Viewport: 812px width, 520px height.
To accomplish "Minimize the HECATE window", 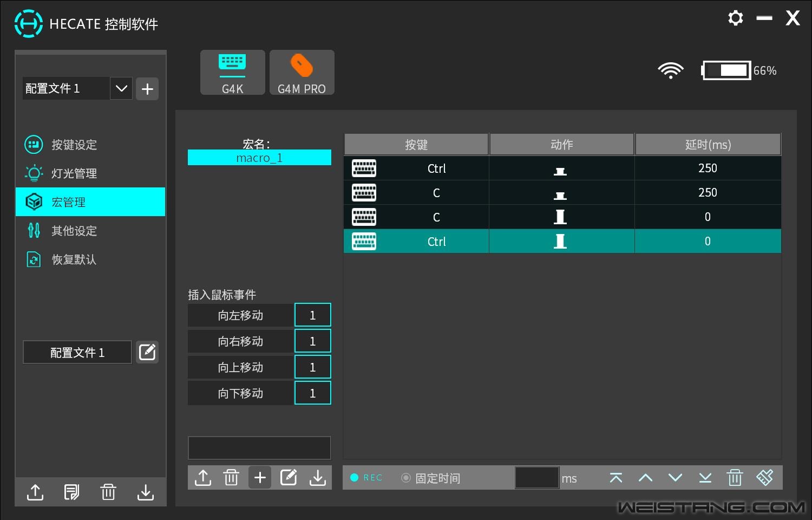I will pos(764,18).
